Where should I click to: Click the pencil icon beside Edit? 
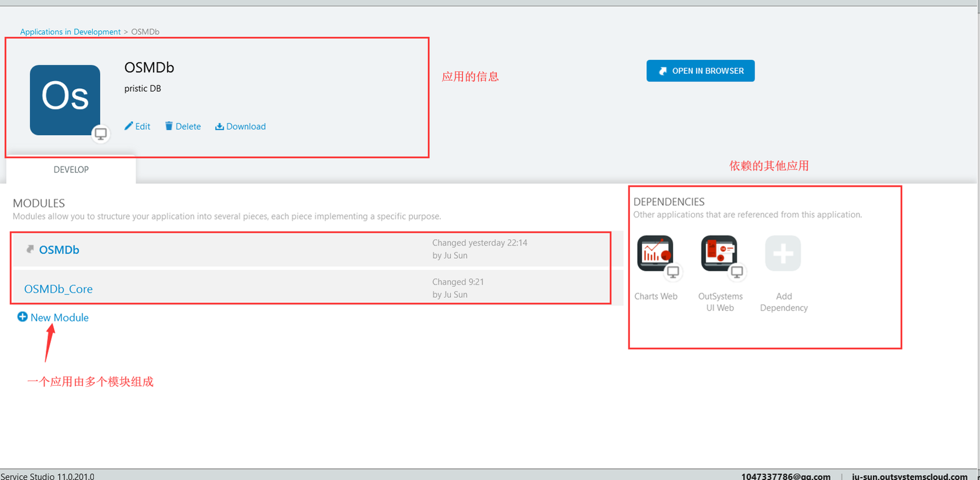point(128,126)
